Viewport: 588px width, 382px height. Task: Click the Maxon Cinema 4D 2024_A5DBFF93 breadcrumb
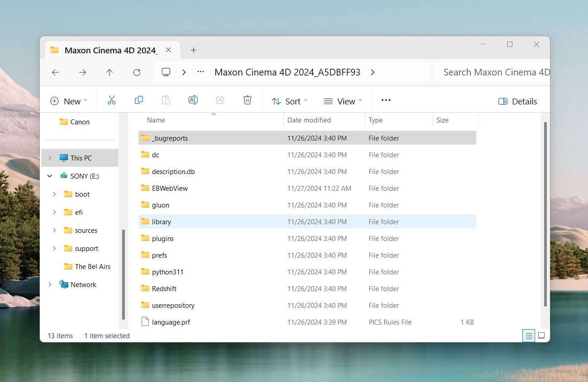(287, 72)
